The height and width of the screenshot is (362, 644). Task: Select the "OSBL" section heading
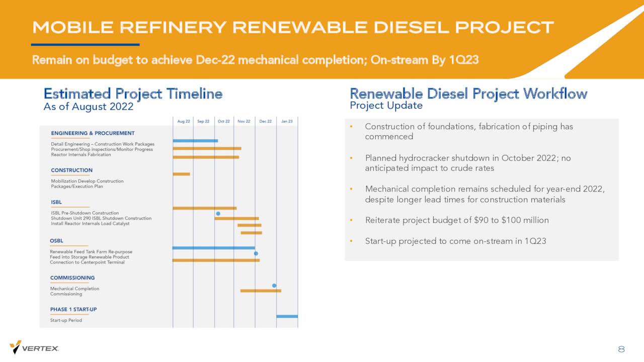pos(56,241)
